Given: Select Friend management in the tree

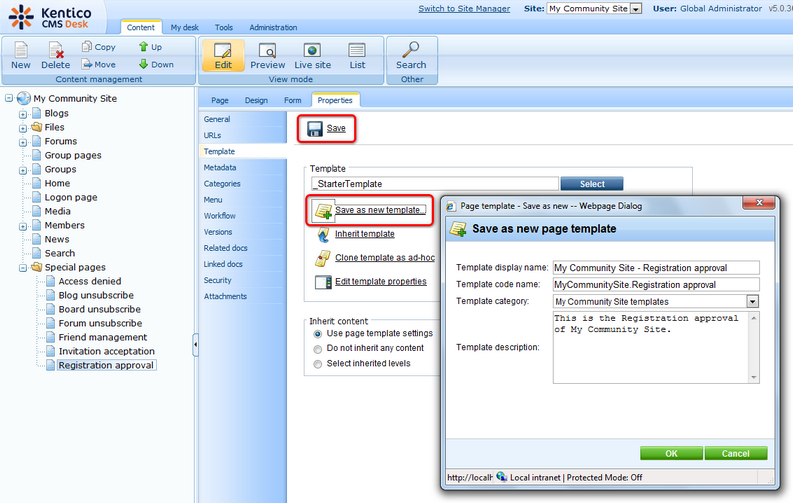Looking at the screenshot, I should pyautogui.click(x=103, y=337).
